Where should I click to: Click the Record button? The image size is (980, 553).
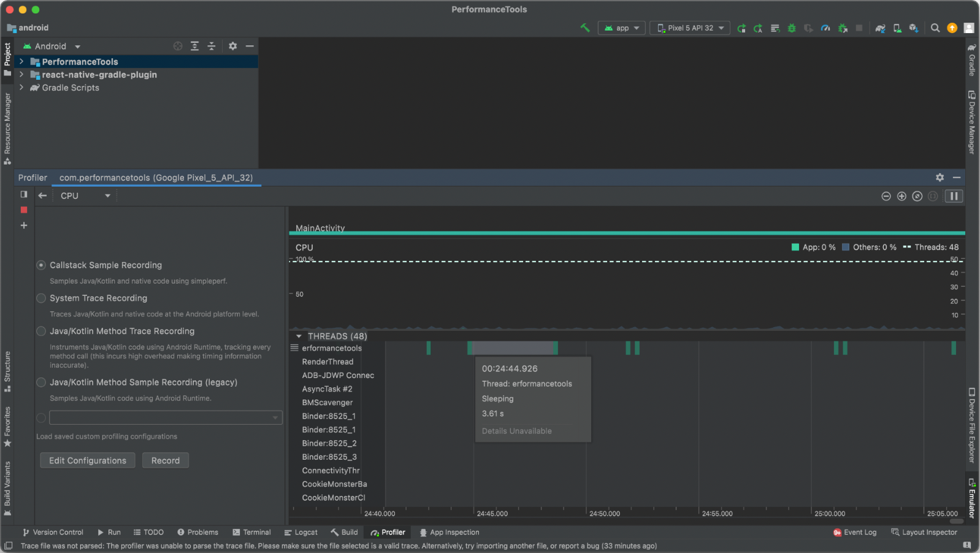pos(166,461)
